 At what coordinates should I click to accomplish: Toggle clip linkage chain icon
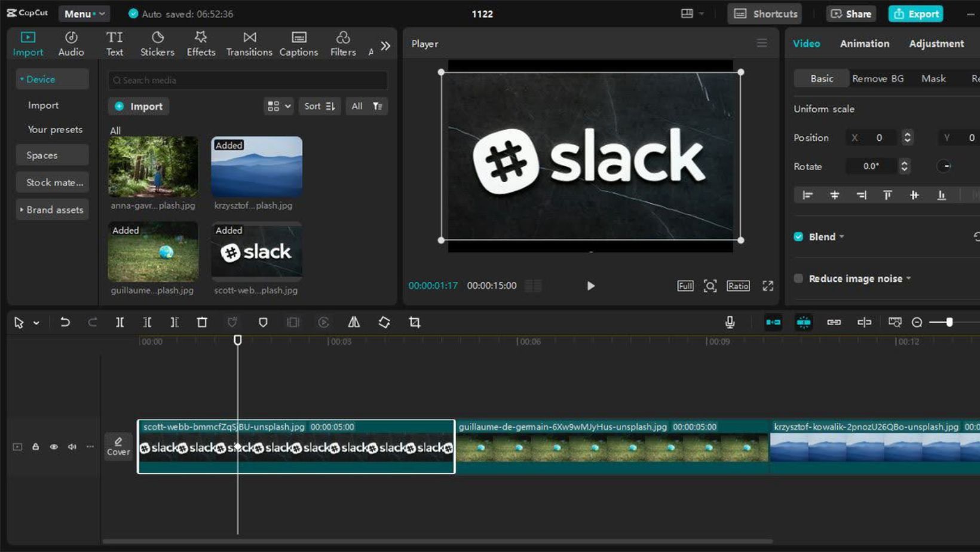click(x=834, y=323)
